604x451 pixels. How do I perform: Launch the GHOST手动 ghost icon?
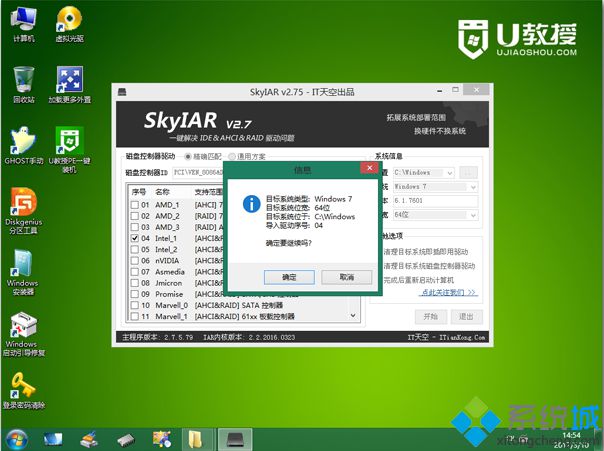pyautogui.click(x=24, y=146)
